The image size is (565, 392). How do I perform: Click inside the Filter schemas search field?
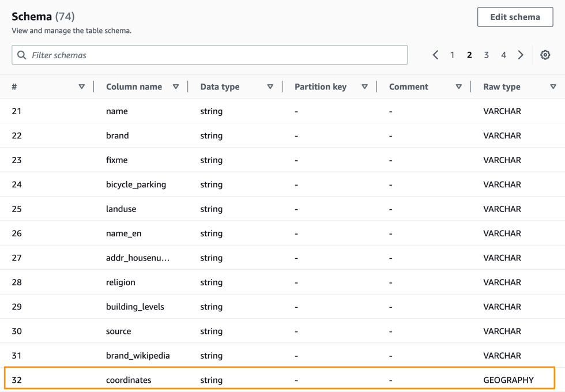tap(173, 55)
